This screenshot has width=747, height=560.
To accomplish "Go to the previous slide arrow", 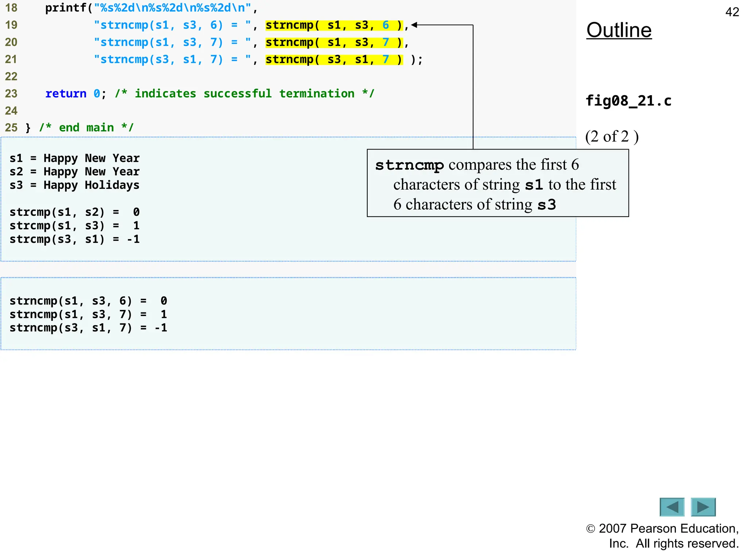I will [672, 507].
